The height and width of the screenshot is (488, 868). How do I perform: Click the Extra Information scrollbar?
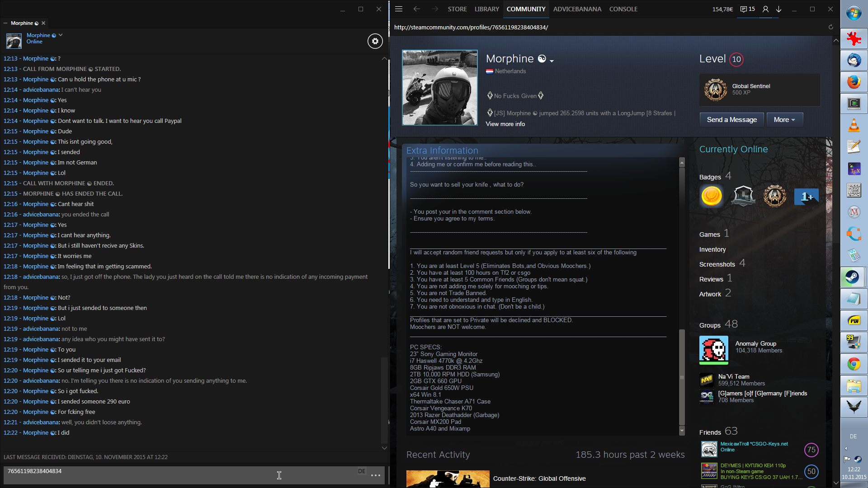tap(682, 378)
